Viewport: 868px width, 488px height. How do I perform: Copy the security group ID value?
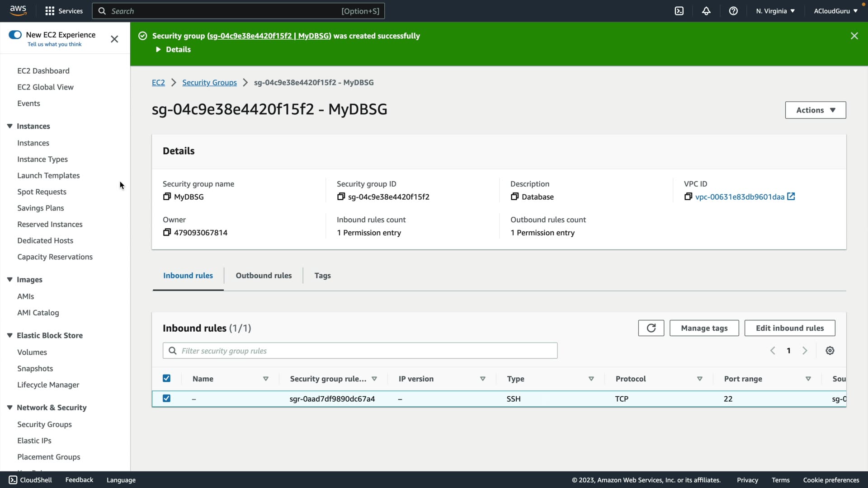pos(341,197)
